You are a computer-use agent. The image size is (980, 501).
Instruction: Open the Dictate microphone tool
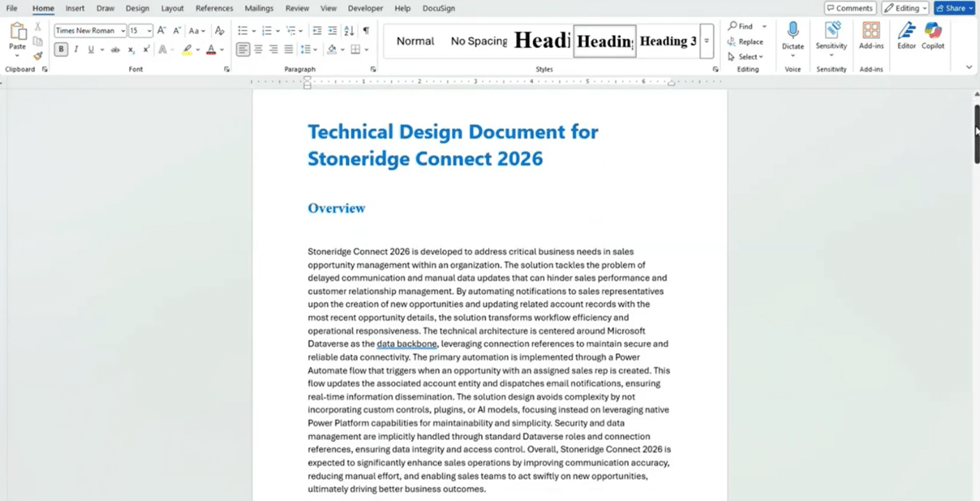[793, 38]
